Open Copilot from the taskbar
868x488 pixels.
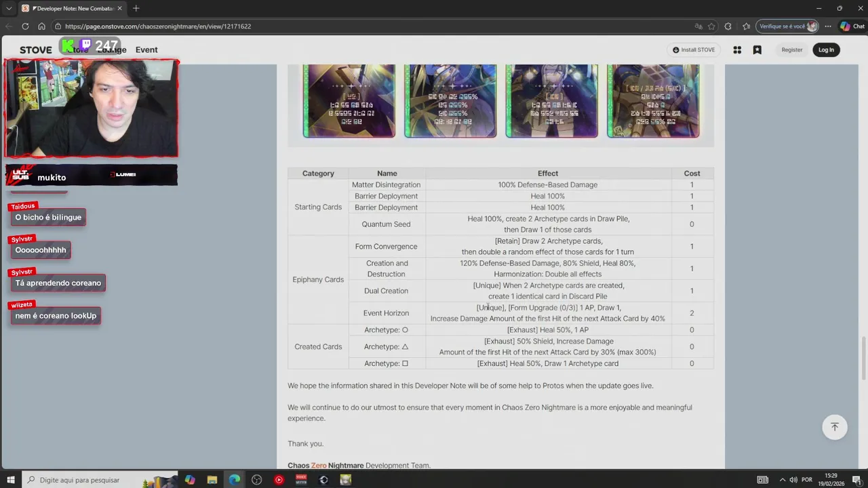click(x=190, y=480)
